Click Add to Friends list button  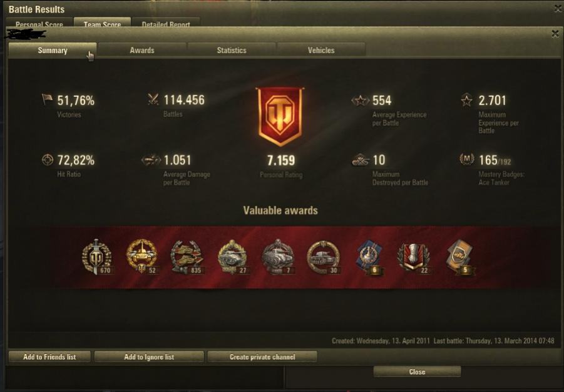click(x=49, y=357)
